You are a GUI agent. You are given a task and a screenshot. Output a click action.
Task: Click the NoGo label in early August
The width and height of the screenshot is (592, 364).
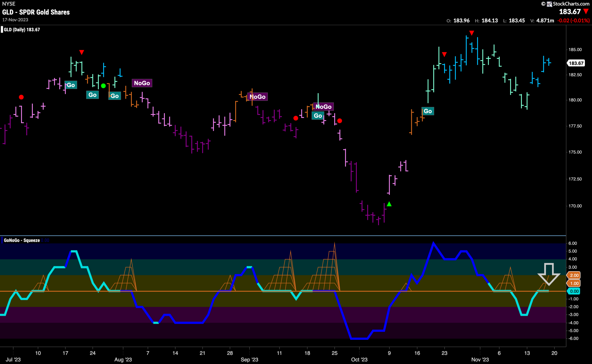click(142, 83)
